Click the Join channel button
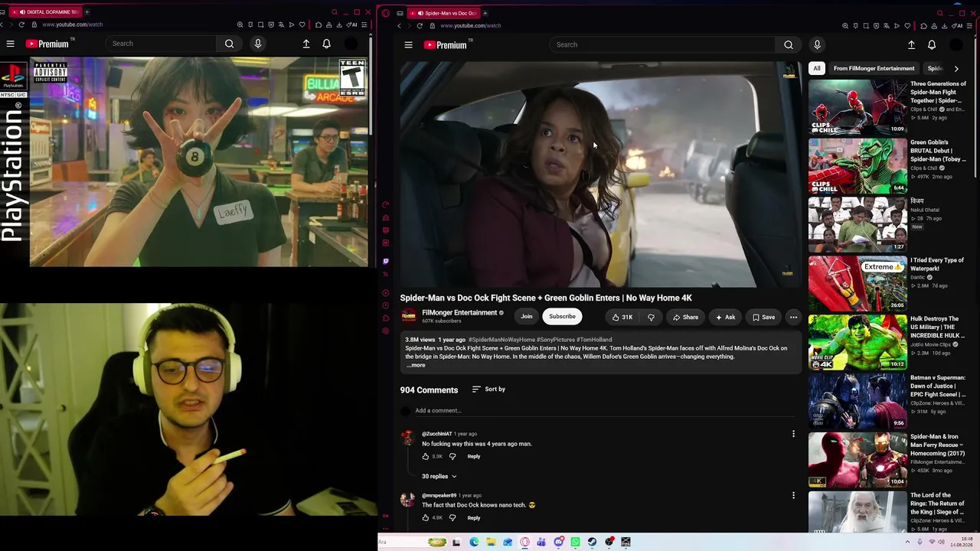Viewport: 980px width, 551px height. [527, 317]
